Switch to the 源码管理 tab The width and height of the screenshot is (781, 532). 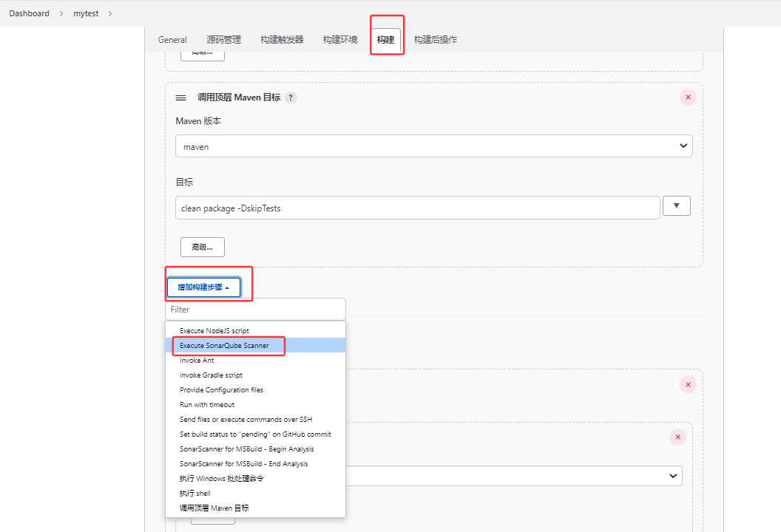(x=223, y=39)
